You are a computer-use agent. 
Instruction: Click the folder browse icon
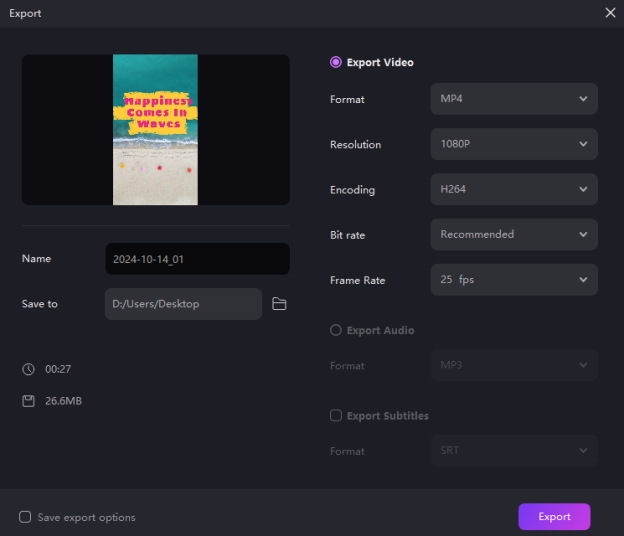pyautogui.click(x=279, y=304)
